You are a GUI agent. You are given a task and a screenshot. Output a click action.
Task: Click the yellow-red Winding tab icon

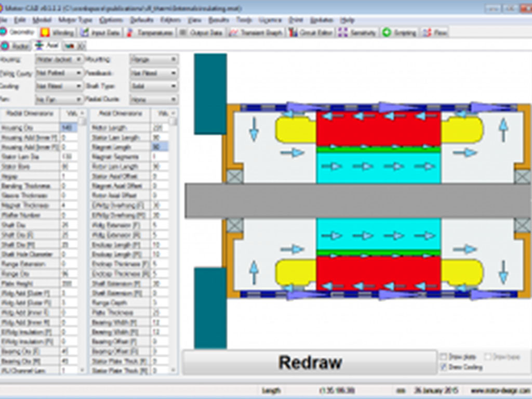point(45,33)
